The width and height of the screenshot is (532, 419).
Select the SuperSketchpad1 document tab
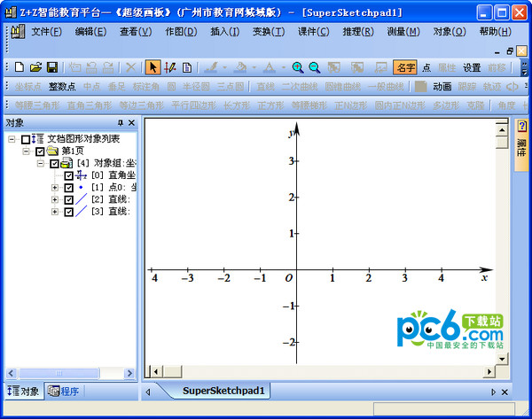223,391
